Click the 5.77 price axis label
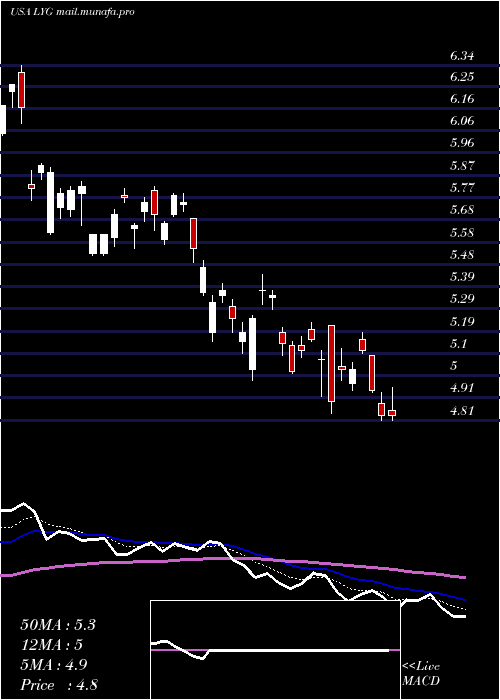500x700 pixels. tap(462, 188)
